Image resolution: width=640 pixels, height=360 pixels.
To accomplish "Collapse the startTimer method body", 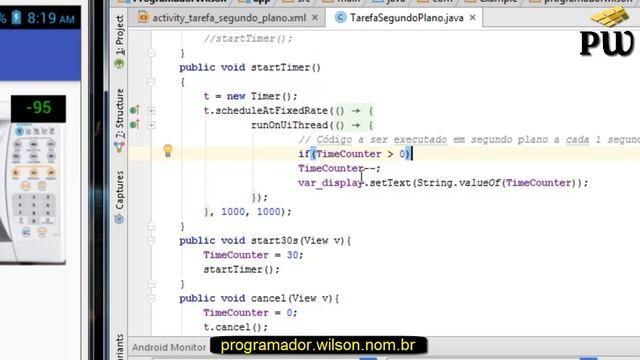I will [151, 82].
